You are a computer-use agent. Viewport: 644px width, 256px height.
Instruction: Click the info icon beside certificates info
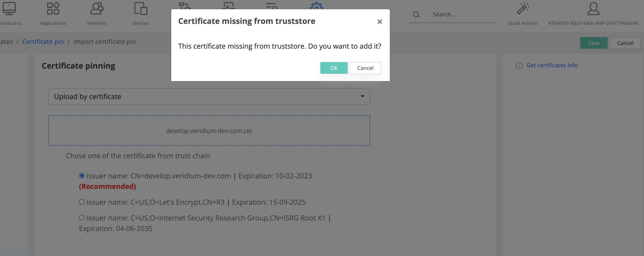coord(519,66)
